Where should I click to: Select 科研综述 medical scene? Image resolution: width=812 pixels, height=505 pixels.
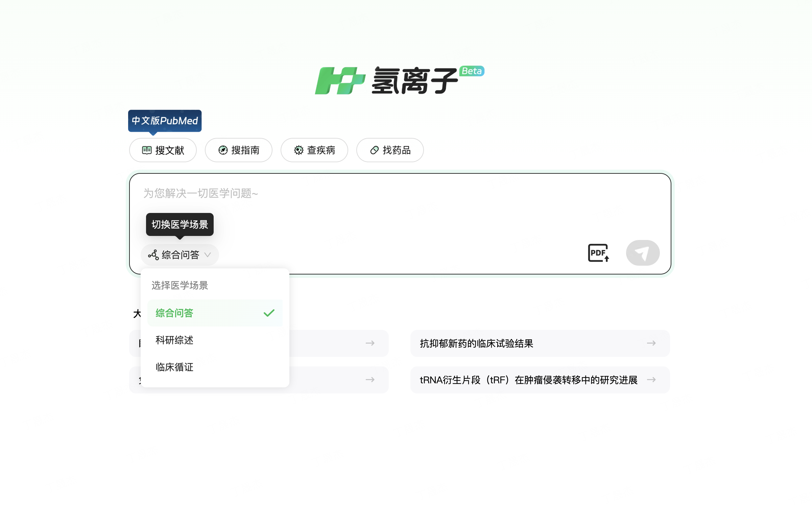tap(174, 340)
